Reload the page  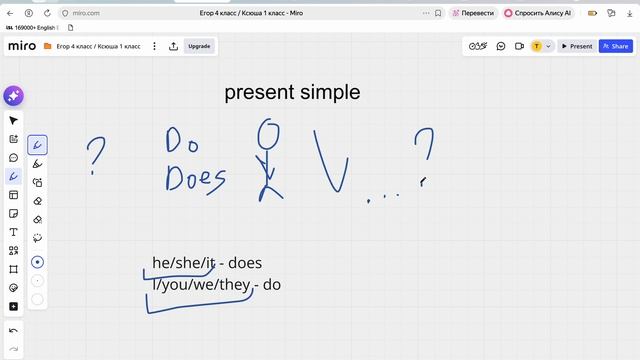[47, 13]
